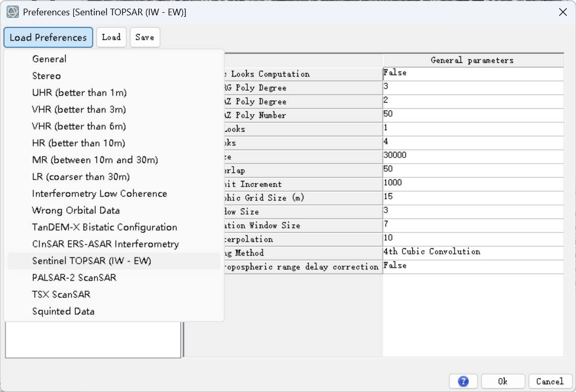Click the Preferences window app icon
The width and height of the screenshot is (576, 392).
[13, 12]
